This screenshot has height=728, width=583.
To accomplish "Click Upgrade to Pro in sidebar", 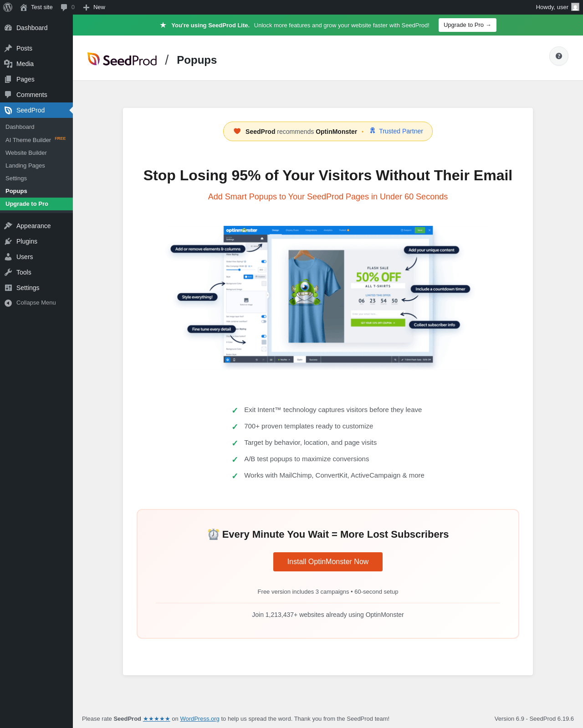I will click(36, 204).
